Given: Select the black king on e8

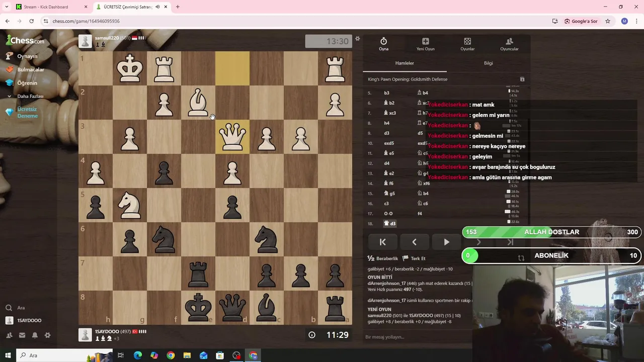Looking at the screenshot, I should (x=198, y=308).
